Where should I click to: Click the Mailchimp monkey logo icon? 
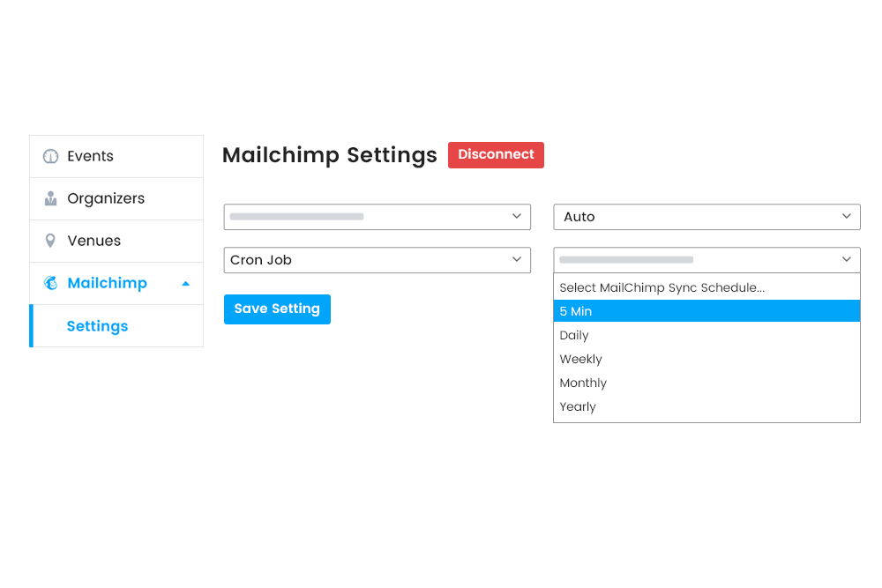pos(50,283)
